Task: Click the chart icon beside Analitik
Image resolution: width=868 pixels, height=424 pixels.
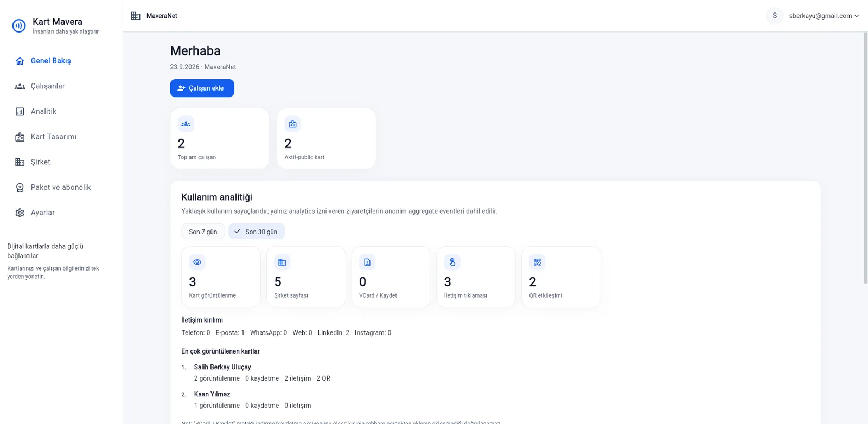Action: click(x=20, y=112)
